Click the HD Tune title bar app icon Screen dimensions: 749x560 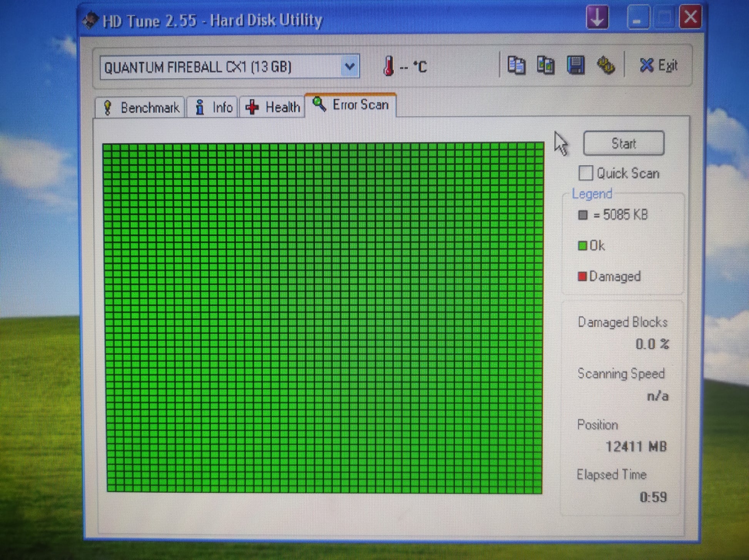coord(90,20)
